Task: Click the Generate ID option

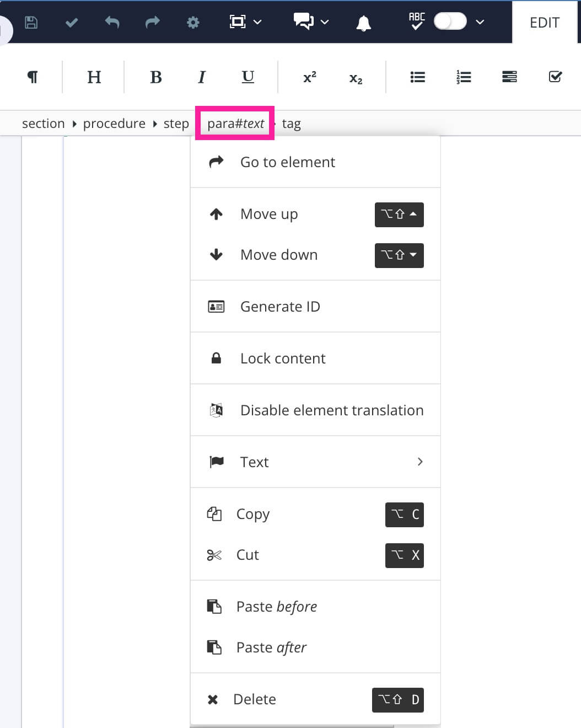Action: [280, 306]
